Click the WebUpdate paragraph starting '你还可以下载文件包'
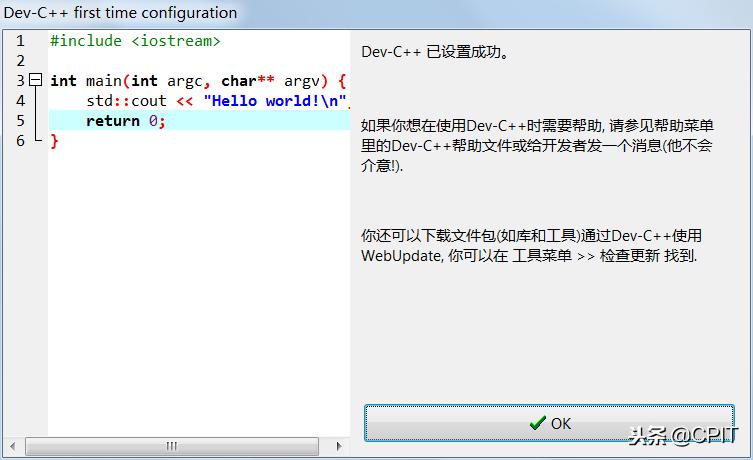 tap(531, 245)
